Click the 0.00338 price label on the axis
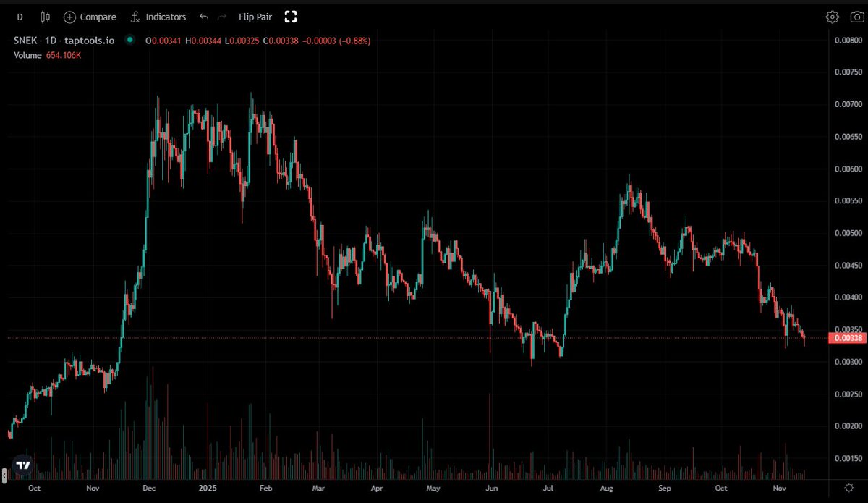This screenshot has height=503, width=868. point(846,337)
